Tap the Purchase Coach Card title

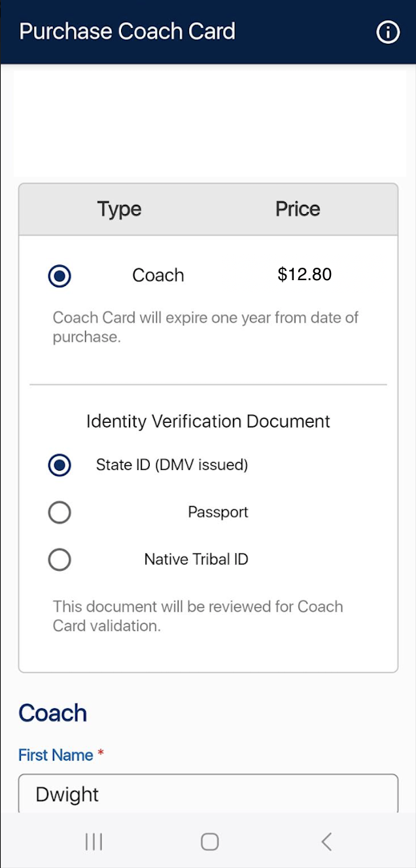tap(128, 31)
